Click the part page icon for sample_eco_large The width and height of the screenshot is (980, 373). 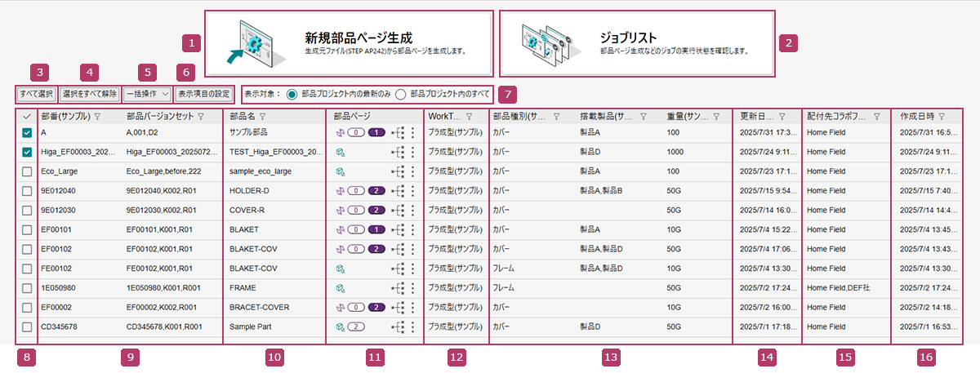(x=340, y=171)
